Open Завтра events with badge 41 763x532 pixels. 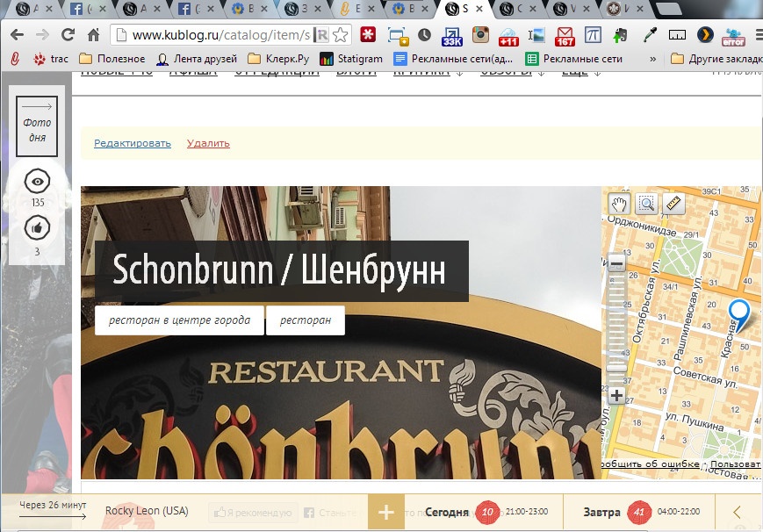pyautogui.click(x=641, y=512)
